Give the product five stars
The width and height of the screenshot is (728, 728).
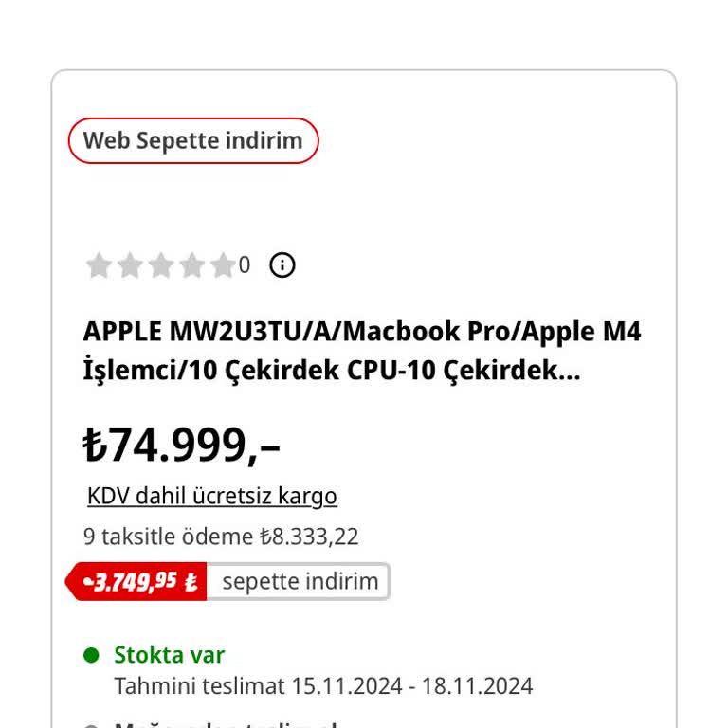click(x=223, y=265)
